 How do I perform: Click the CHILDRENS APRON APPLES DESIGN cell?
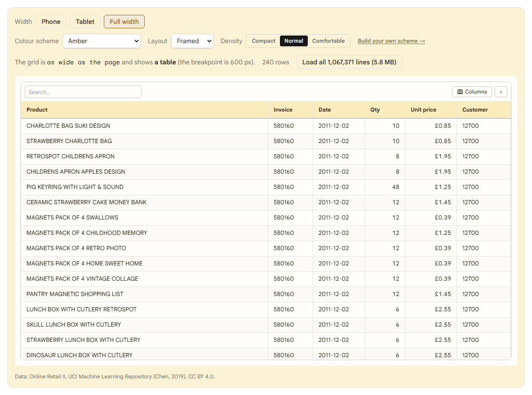coord(145,172)
